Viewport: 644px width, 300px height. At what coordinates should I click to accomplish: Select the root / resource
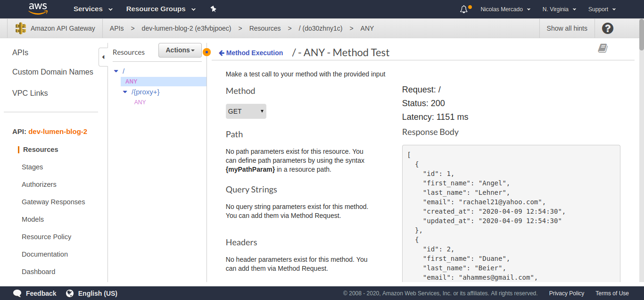(x=124, y=71)
